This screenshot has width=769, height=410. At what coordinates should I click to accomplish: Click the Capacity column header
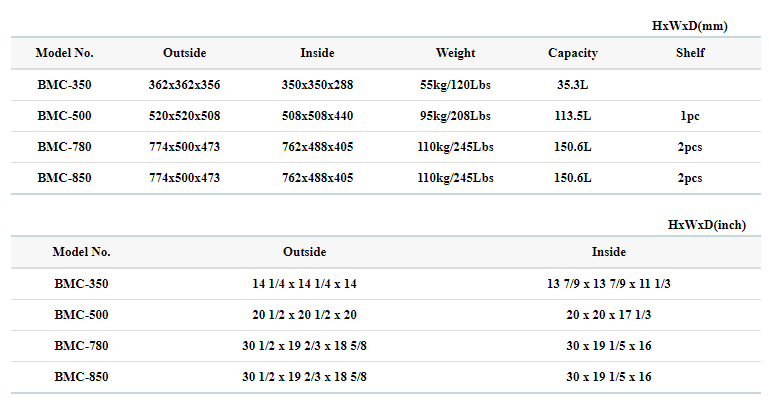pos(572,53)
